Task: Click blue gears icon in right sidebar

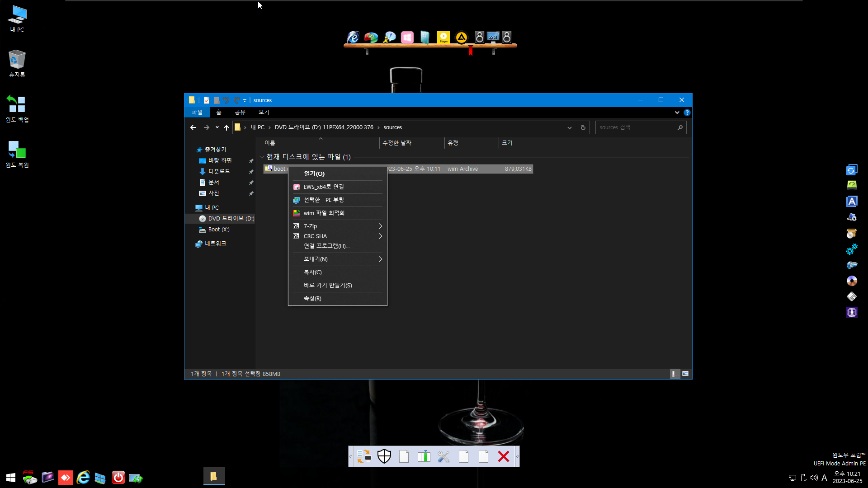Action: (852, 249)
